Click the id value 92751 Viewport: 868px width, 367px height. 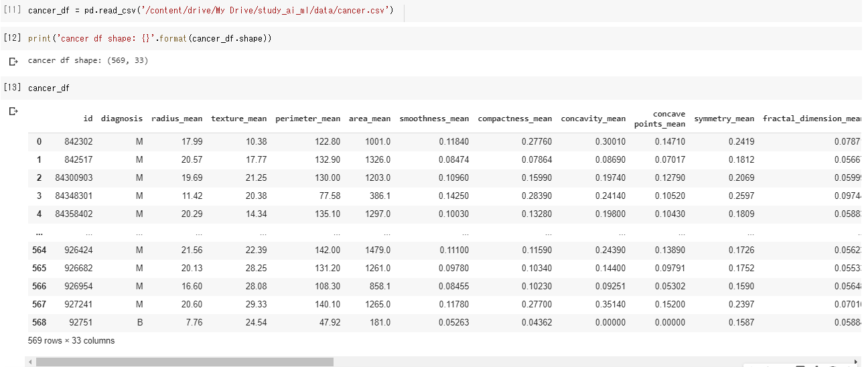(x=81, y=323)
